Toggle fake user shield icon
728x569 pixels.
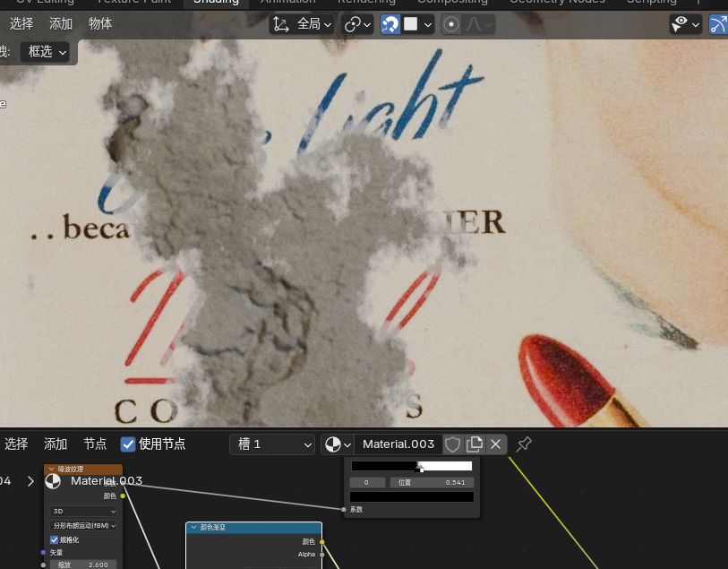tap(452, 444)
